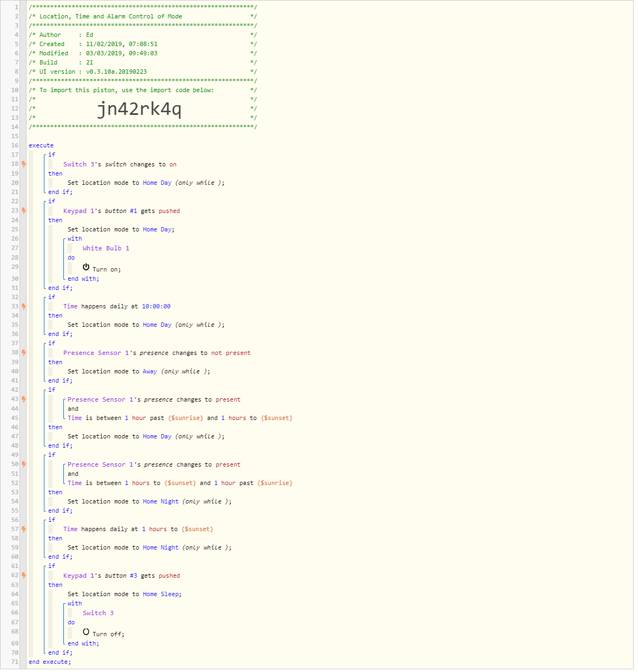Click the 'on' value in the switch changes condition
The height and width of the screenshot is (672, 638).
(x=173, y=164)
